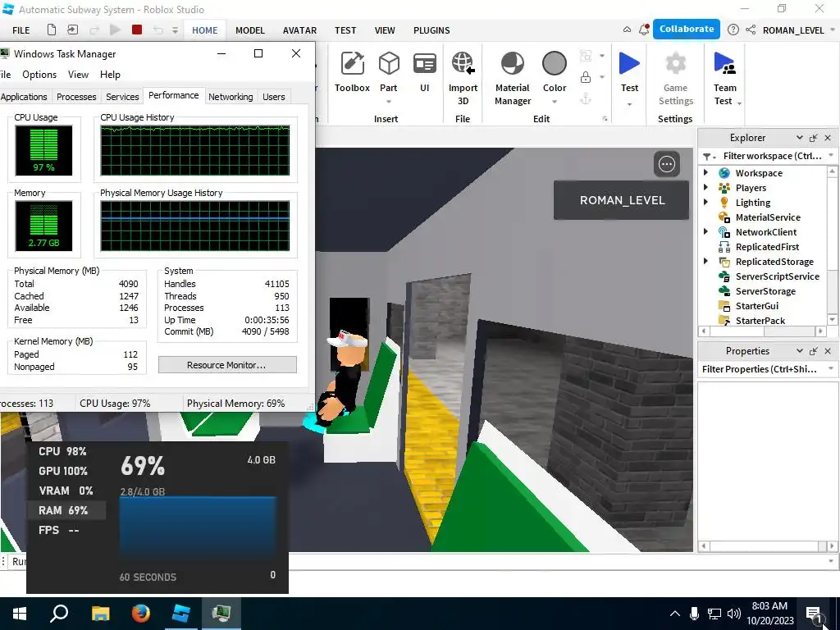Click the Collaborate button
The width and height of the screenshot is (840, 630).
[687, 29]
